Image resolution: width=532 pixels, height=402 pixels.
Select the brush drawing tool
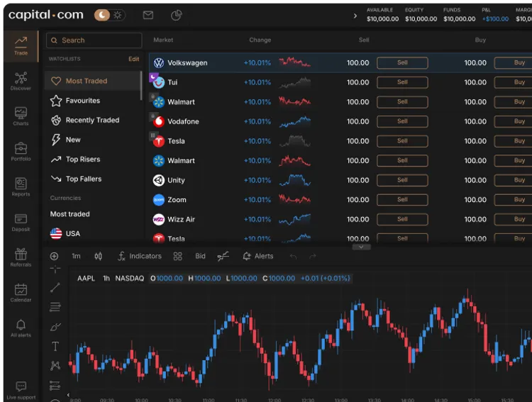tap(55, 327)
